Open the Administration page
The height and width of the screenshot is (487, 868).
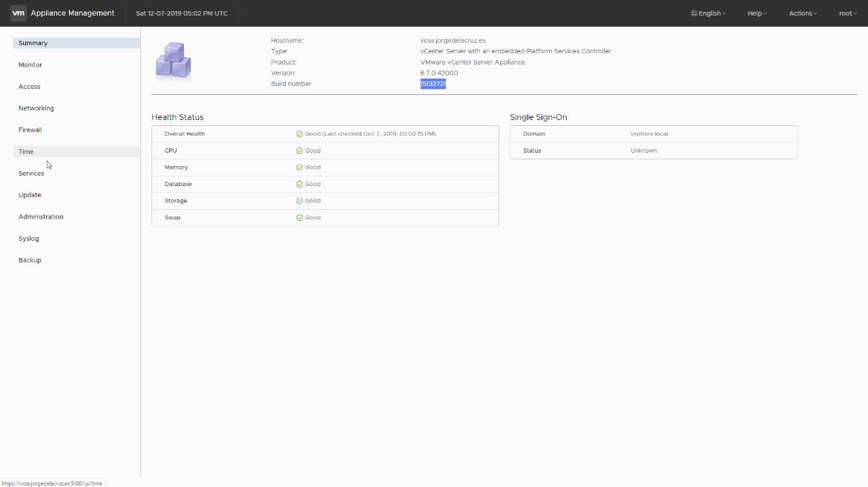point(76,217)
